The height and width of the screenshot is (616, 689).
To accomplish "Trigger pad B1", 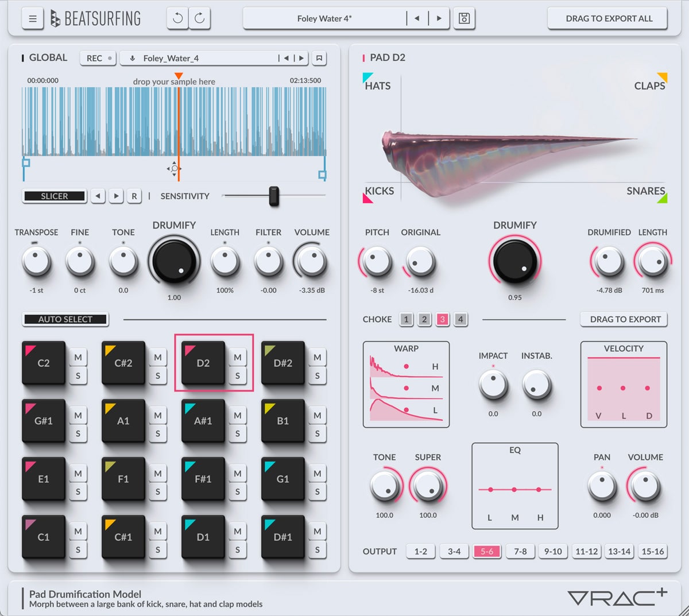I will pos(283,421).
